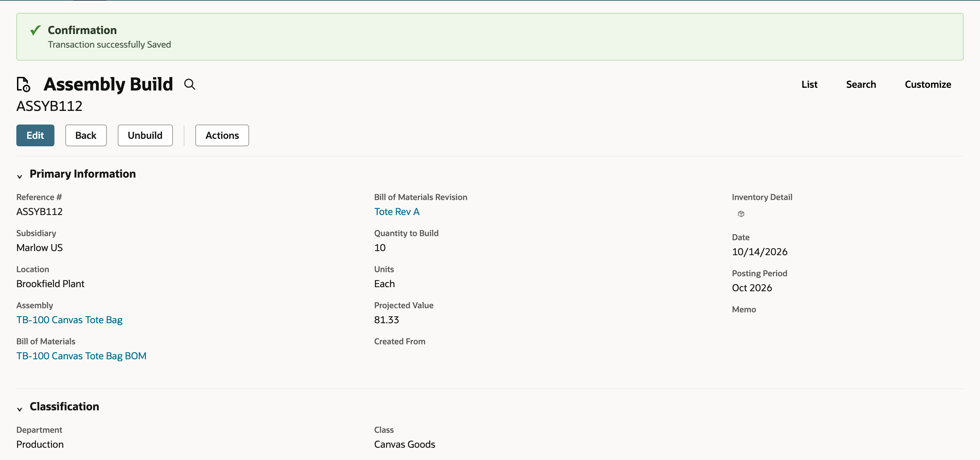Click the Units value Each
The image size is (980, 460).
384,284
